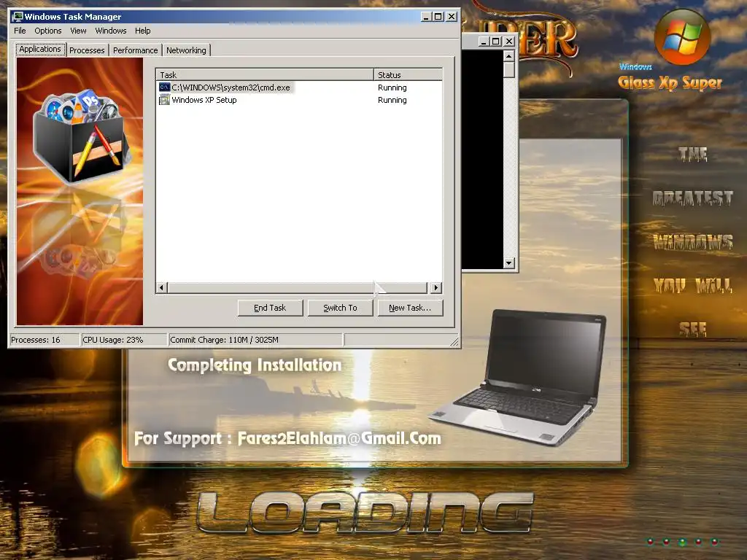
Task: Maximize the cmd console window
Action: click(495, 42)
